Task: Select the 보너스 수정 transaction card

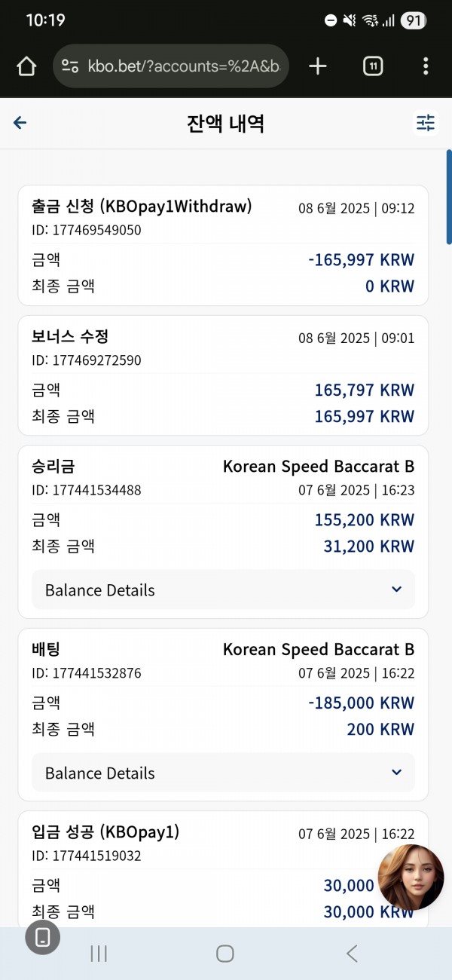Action: [223, 375]
